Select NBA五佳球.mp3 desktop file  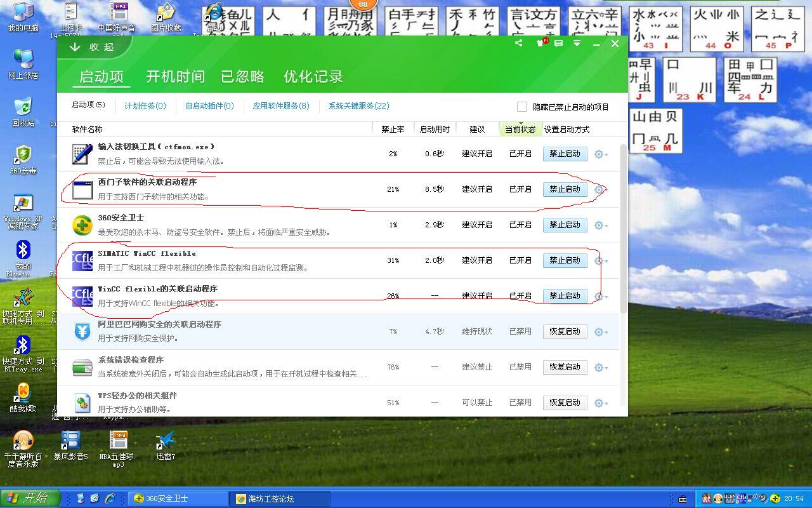tap(118, 449)
